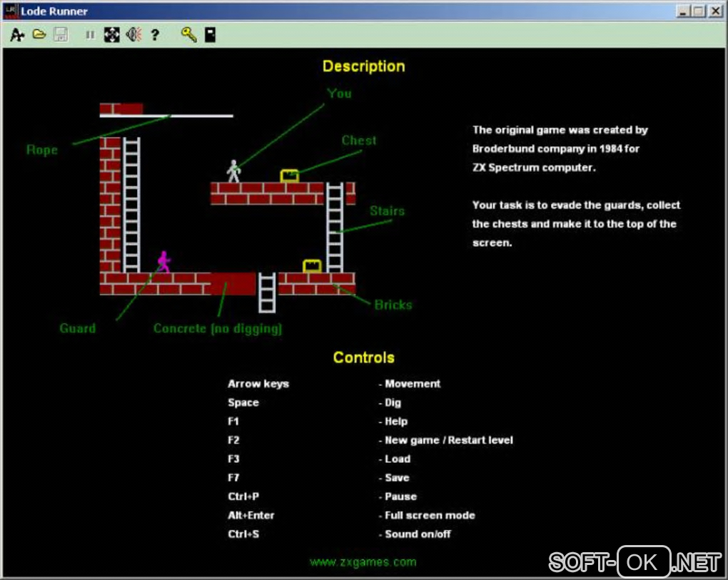Click the 'F3' control entry

point(233,459)
